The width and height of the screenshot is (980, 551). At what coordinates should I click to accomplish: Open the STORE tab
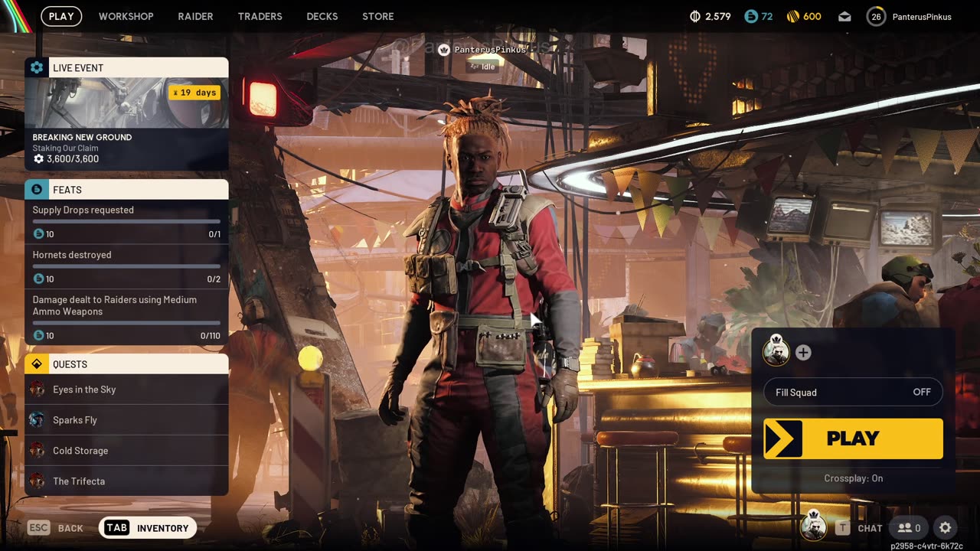point(378,16)
